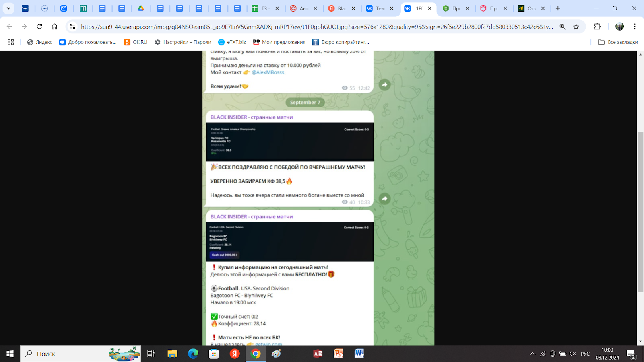
Task: Click the zoom magnifier in address bar
Action: (x=562, y=27)
